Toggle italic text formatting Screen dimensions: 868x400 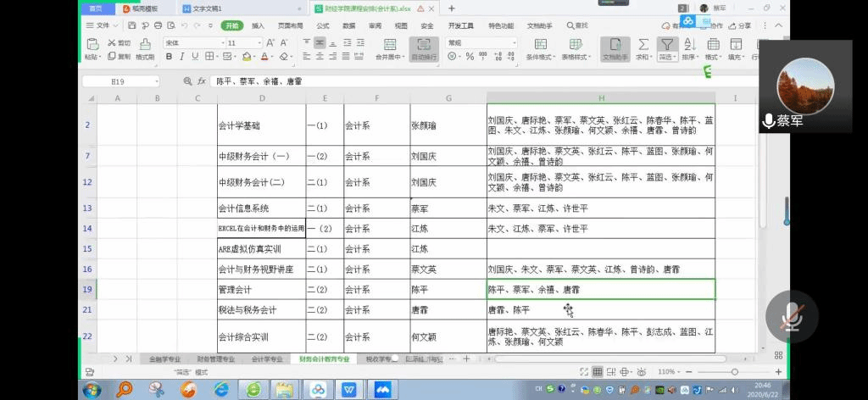coord(181,57)
